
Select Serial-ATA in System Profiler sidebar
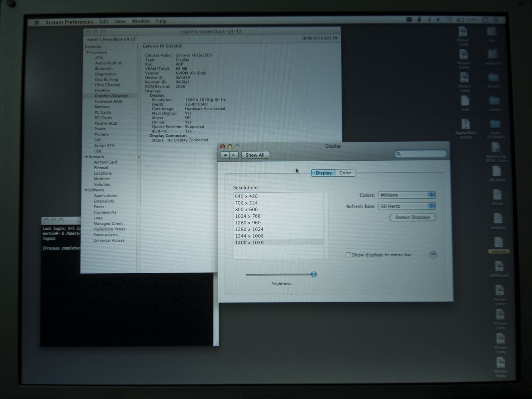coord(104,146)
